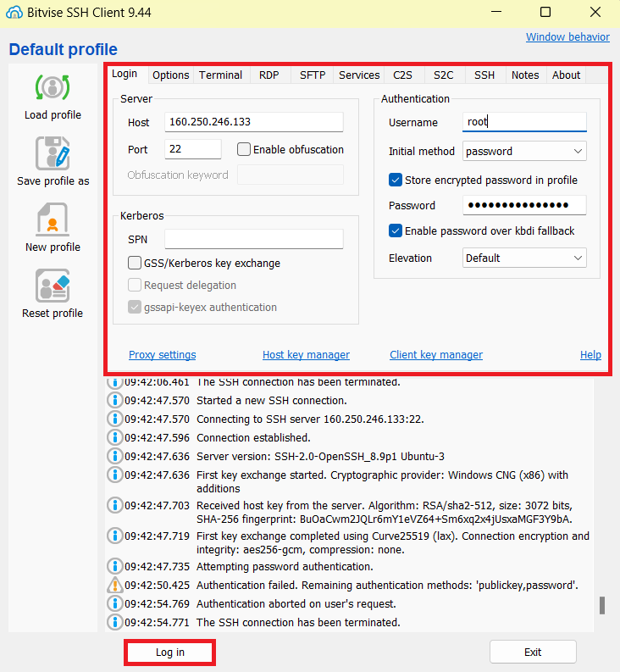The image size is (620, 672).
Task: Select log line 'Attempting password authentication.'
Action: [x=285, y=566]
